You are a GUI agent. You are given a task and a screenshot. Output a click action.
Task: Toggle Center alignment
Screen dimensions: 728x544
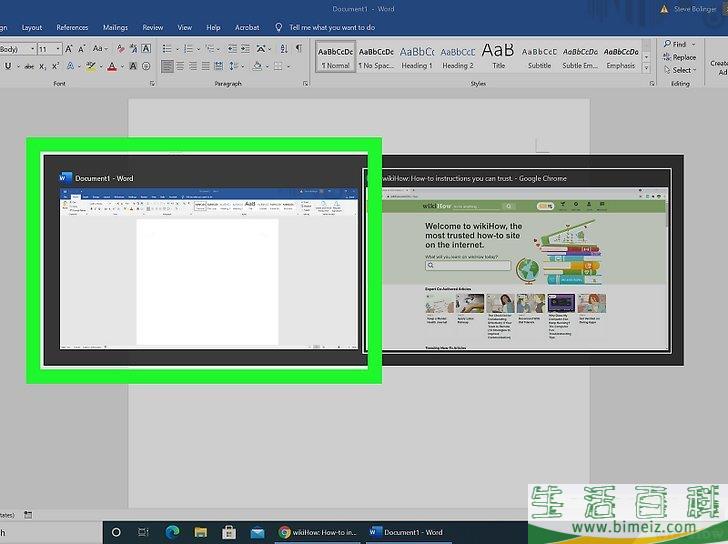(x=180, y=66)
